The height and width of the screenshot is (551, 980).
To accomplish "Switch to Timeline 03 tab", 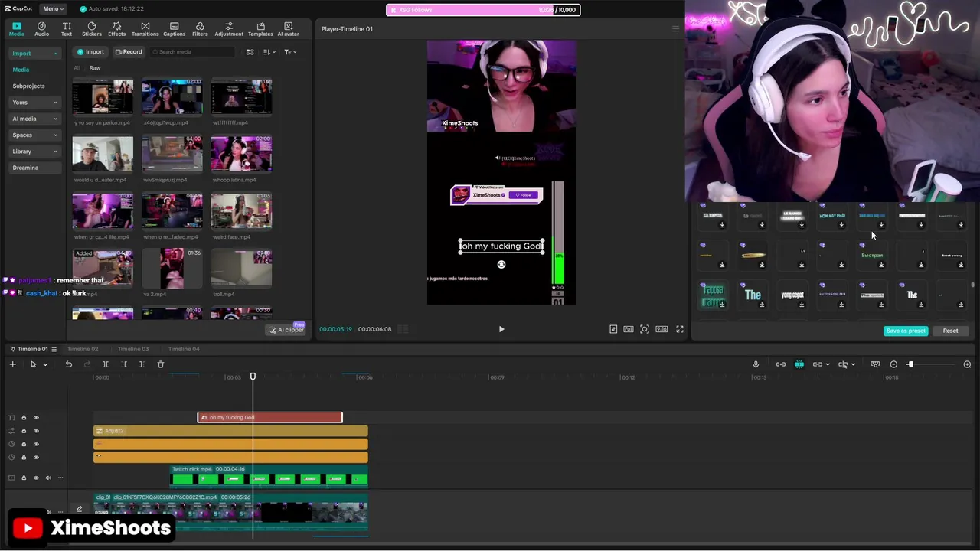I will coord(133,349).
